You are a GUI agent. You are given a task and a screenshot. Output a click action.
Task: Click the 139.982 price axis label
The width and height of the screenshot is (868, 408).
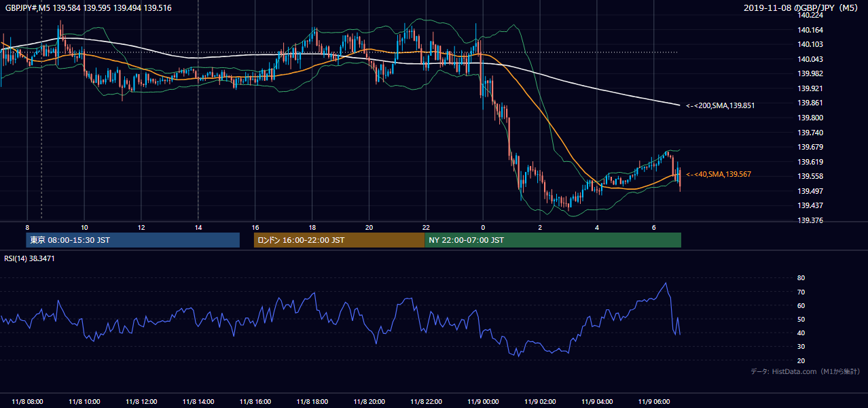click(810, 74)
